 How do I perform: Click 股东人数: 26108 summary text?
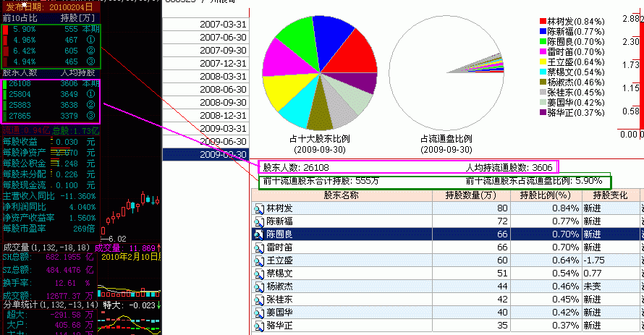(x=296, y=168)
